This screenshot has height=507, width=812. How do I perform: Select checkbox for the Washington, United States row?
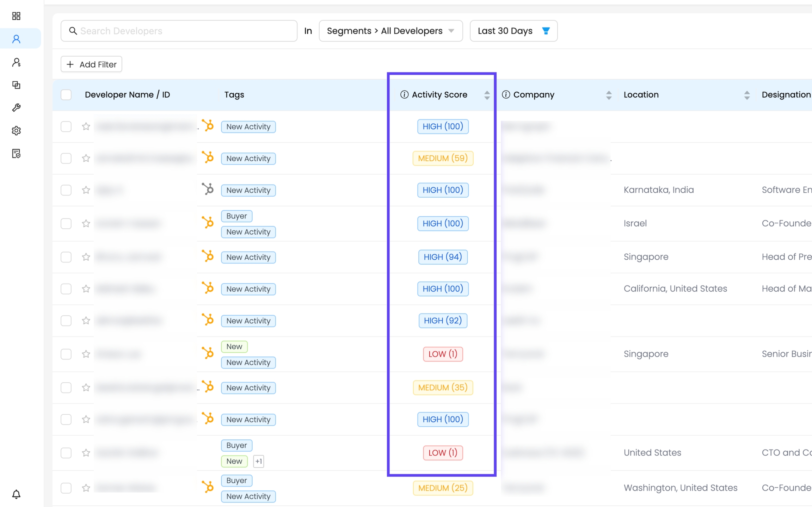(66, 488)
